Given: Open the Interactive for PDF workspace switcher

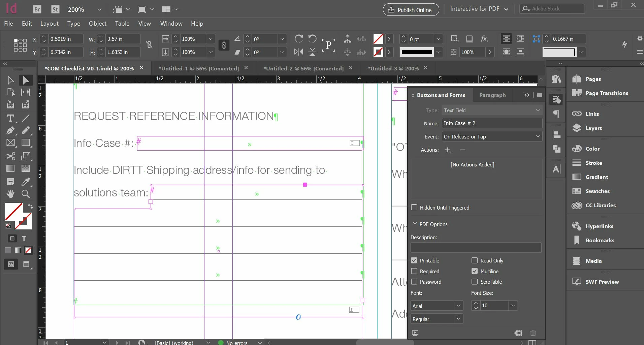Looking at the screenshot, I should click(x=479, y=9).
